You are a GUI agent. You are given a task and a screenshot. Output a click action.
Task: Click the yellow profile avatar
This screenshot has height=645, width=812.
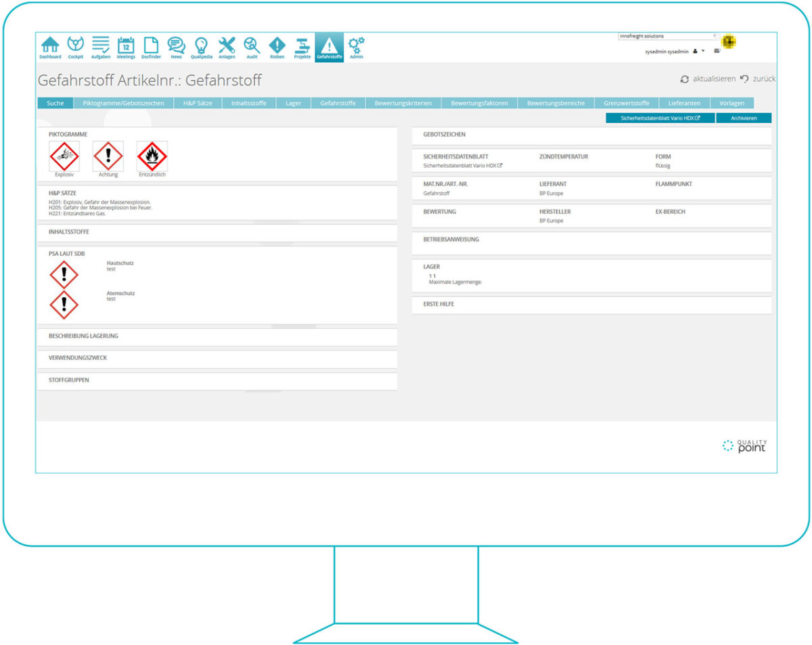pyautogui.click(x=728, y=42)
